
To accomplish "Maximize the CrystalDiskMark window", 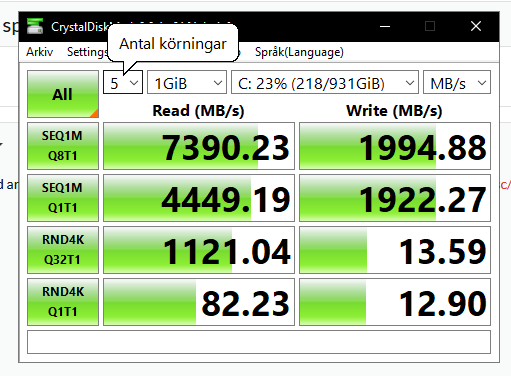I will [x=430, y=26].
